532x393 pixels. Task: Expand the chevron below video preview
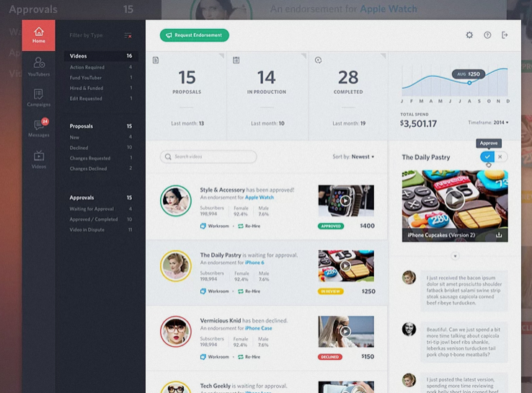pyautogui.click(x=456, y=256)
